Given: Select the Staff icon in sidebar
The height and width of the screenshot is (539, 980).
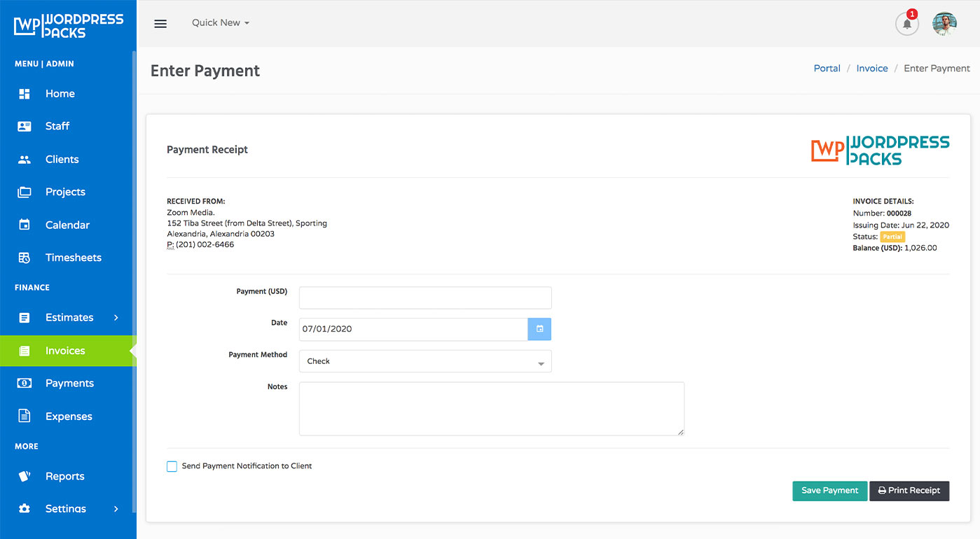Looking at the screenshot, I should point(25,126).
